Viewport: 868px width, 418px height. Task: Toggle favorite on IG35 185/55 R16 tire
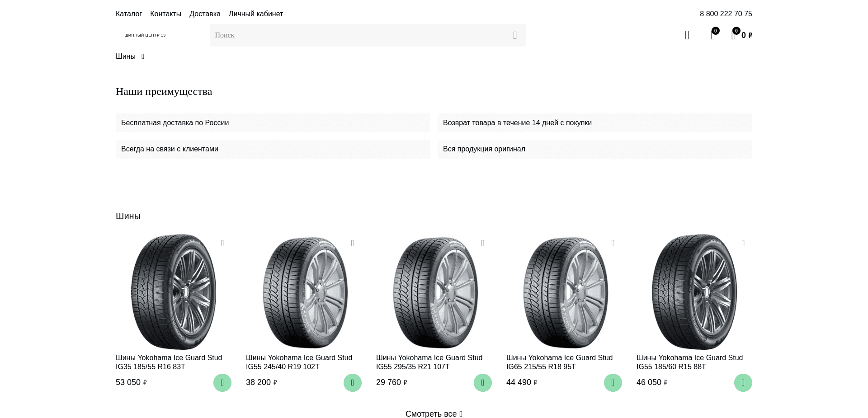click(222, 244)
